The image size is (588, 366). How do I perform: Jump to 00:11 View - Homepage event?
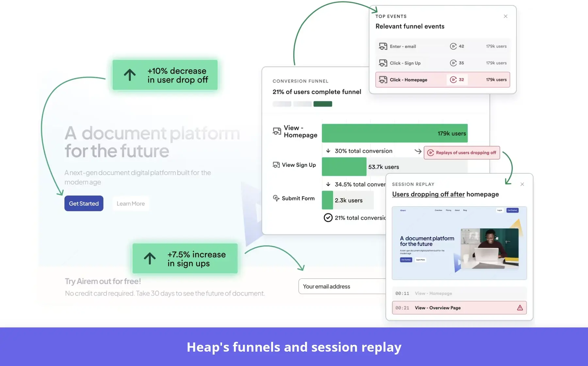pos(459,293)
